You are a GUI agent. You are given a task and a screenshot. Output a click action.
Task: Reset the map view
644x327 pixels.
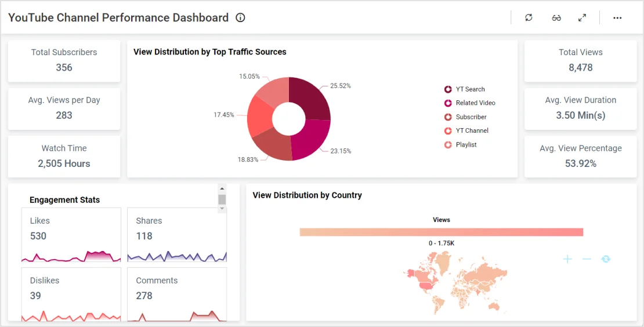tap(606, 259)
